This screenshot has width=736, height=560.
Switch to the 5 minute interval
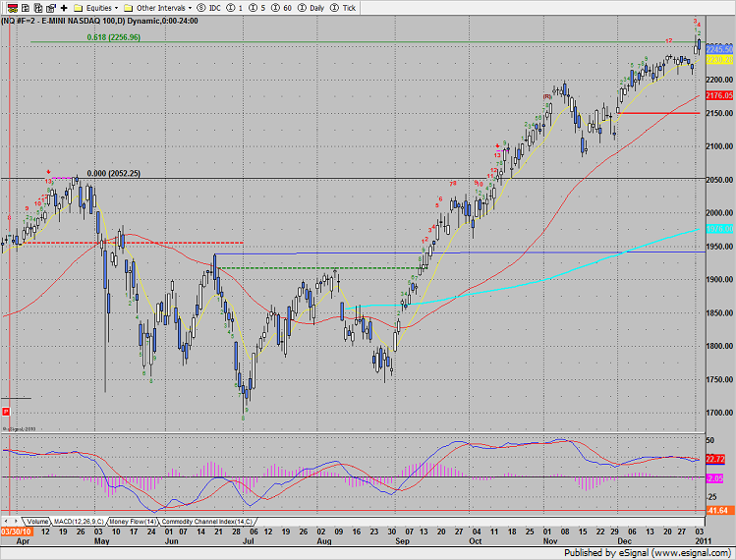[257, 8]
